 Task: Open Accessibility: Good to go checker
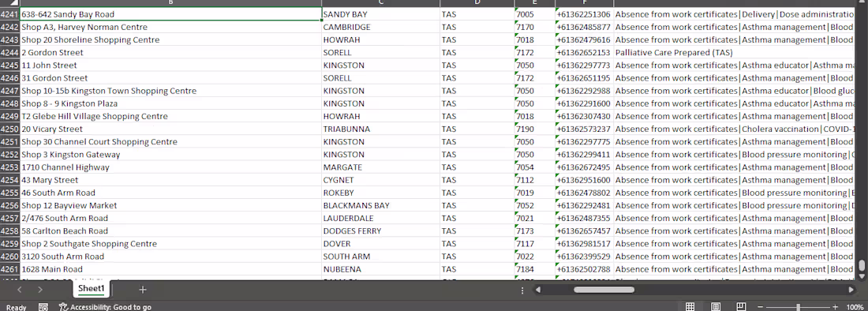[x=105, y=307]
